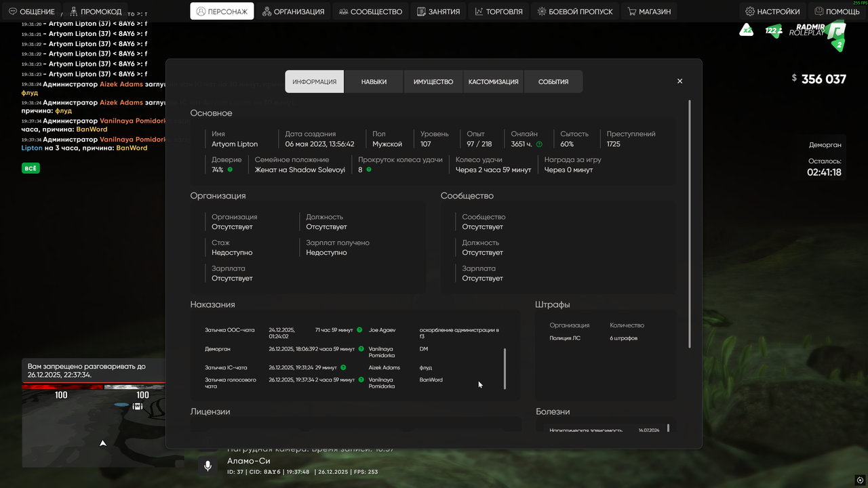Viewport: 868px width, 488px height.
Task: Click the green x2 bonus icon at the top right
Action: point(747,30)
